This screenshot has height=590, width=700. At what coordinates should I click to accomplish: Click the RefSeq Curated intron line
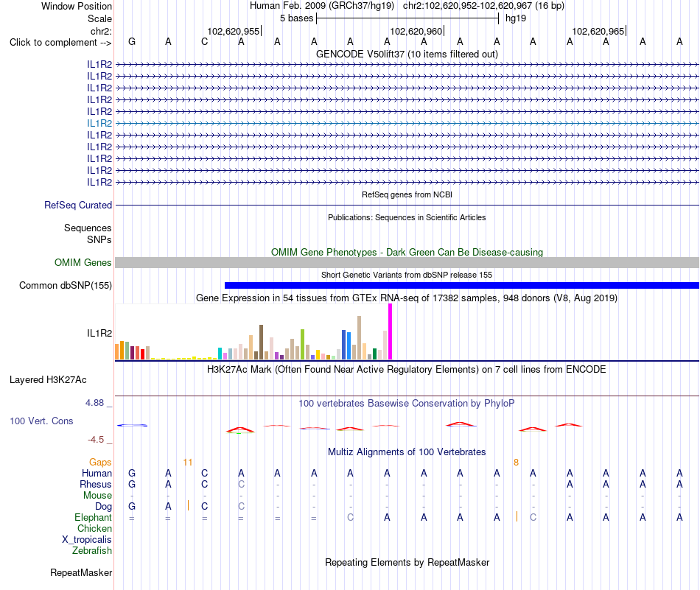click(x=407, y=206)
